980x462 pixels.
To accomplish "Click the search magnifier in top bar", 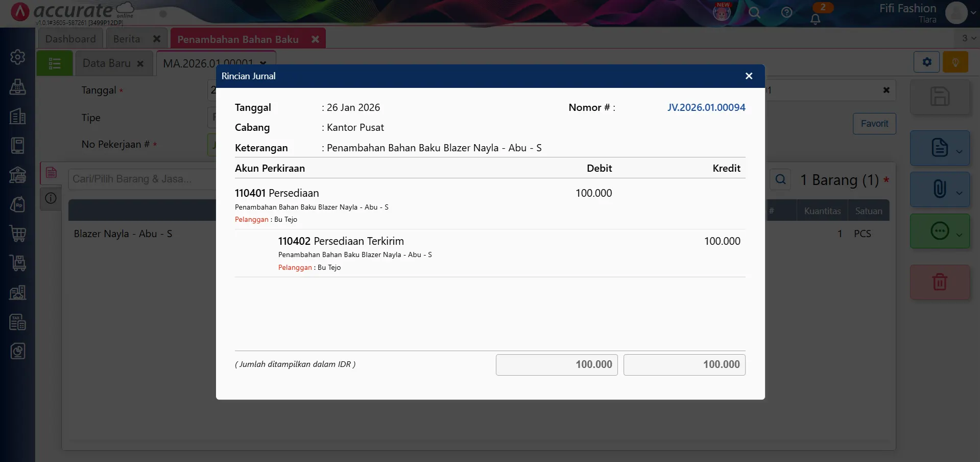I will tap(754, 13).
